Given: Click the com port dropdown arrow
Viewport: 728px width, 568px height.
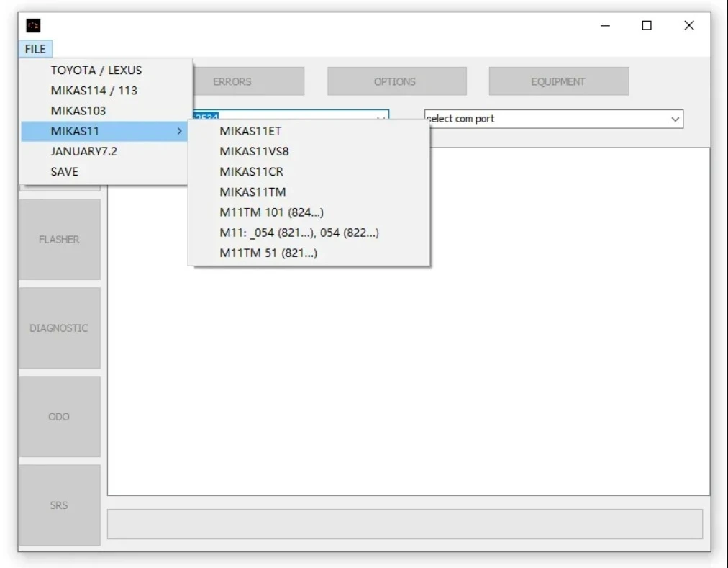Looking at the screenshot, I should [675, 120].
